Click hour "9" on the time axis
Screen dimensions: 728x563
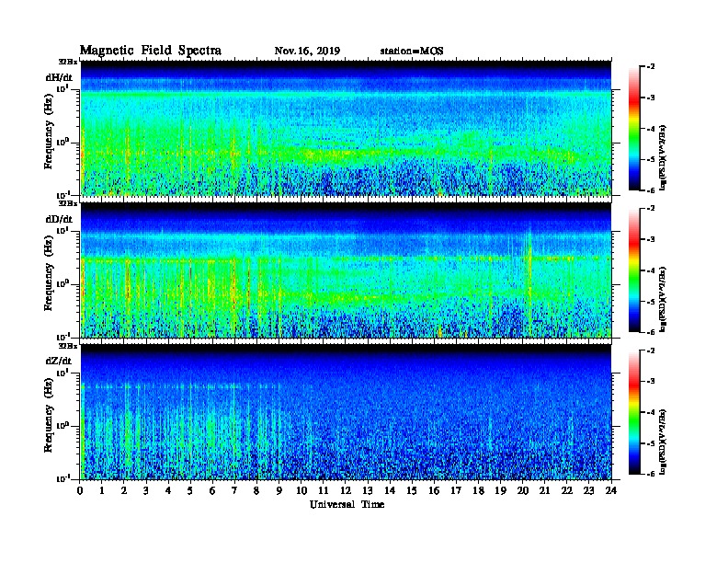[x=279, y=491]
